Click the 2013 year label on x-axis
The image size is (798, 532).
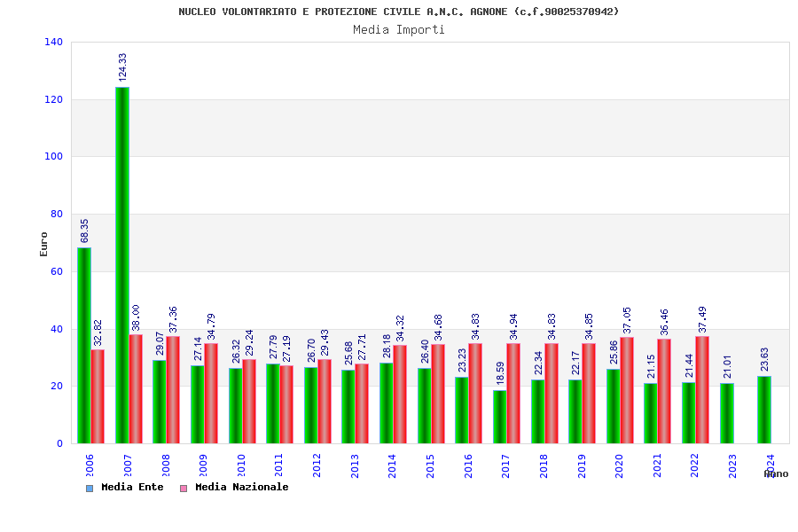coord(355,465)
